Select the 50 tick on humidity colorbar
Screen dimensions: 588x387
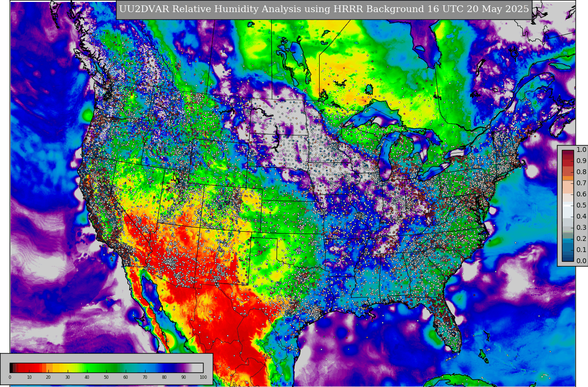(106, 377)
